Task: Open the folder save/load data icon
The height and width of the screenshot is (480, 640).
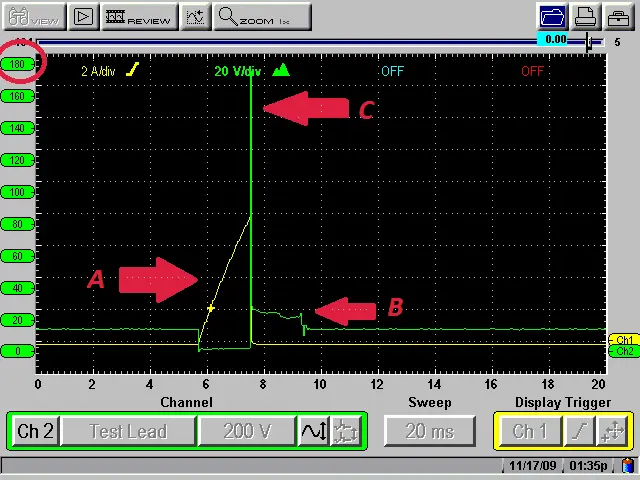Action: tap(552, 16)
